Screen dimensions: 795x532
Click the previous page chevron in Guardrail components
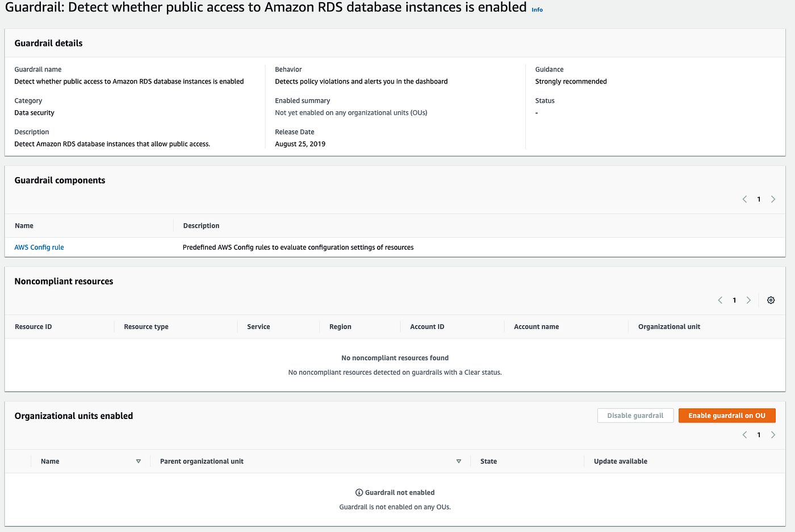[744, 199]
